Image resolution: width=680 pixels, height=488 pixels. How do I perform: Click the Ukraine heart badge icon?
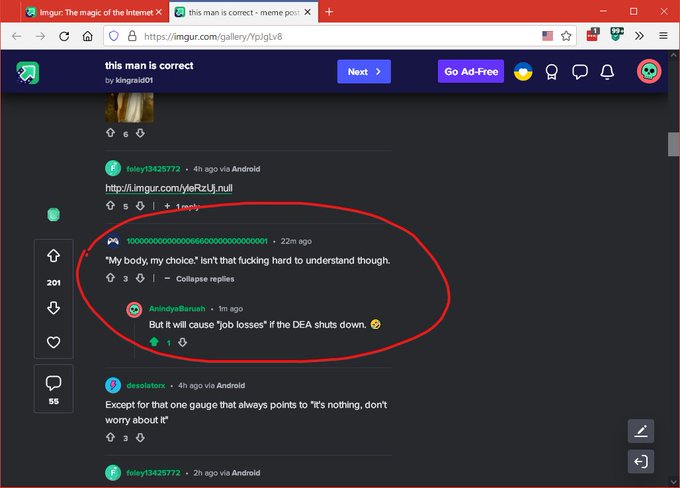(x=523, y=72)
